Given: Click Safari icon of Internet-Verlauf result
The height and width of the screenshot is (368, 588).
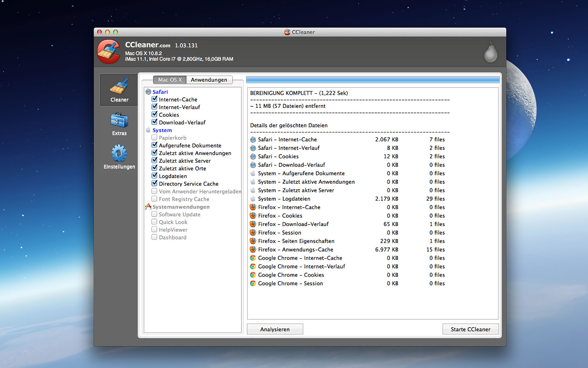Looking at the screenshot, I should click(253, 148).
